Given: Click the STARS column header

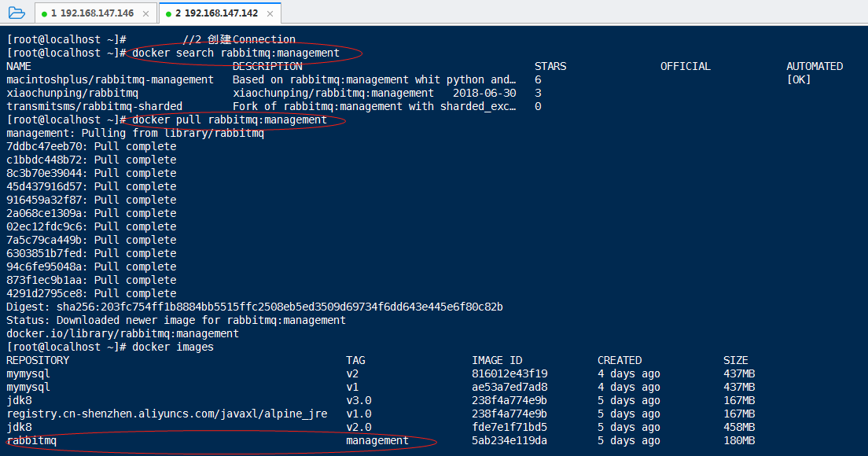Looking at the screenshot, I should [x=550, y=66].
